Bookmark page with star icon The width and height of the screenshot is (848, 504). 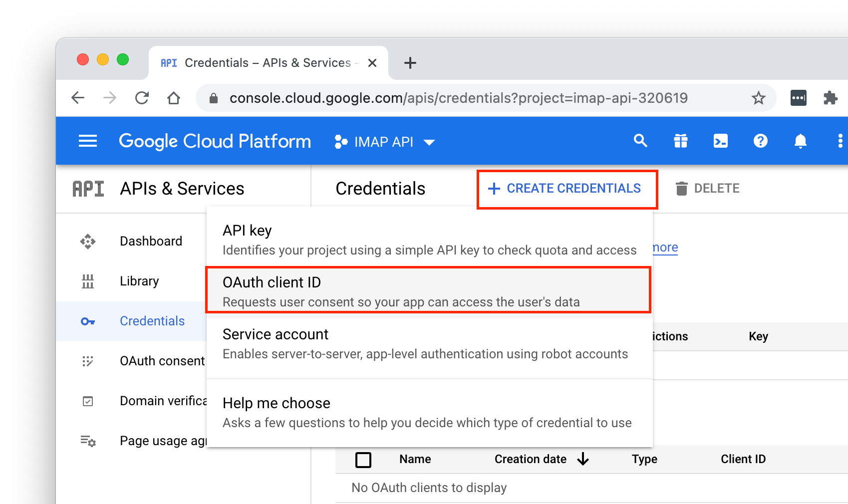pos(759,98)
